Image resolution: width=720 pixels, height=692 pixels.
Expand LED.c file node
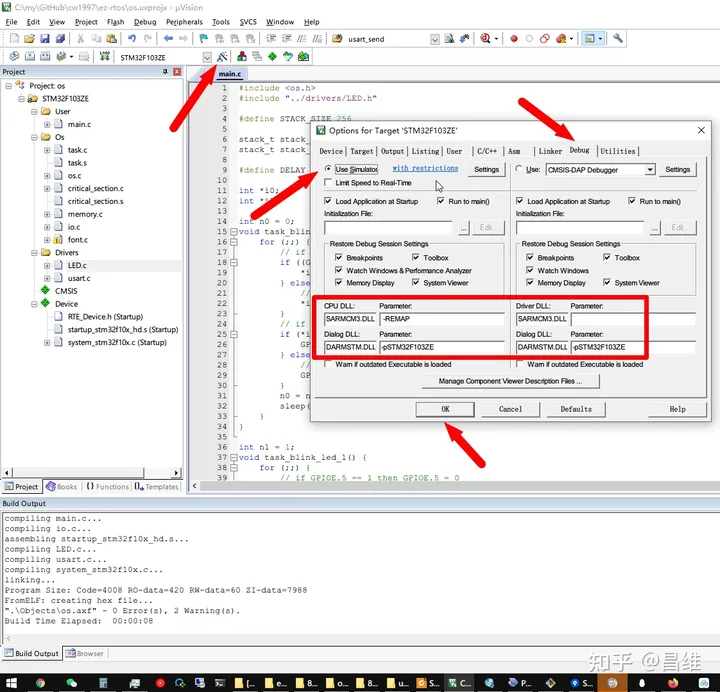point(47,265)
